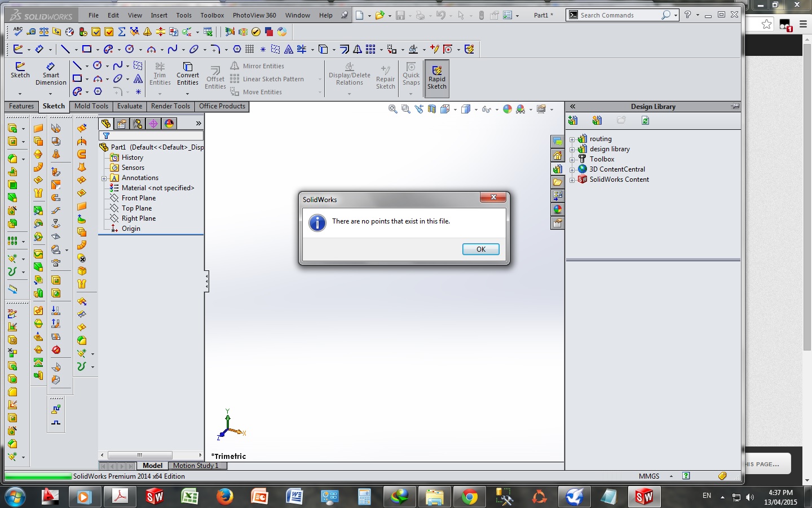Expand the SolidWorks Content node
Viewport: 812px width, 508px height.
click(572, 180)
